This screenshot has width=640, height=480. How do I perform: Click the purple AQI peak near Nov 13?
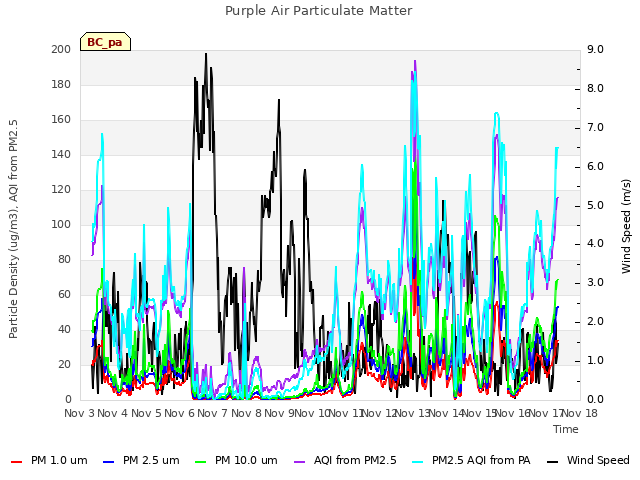pos(415,61)
